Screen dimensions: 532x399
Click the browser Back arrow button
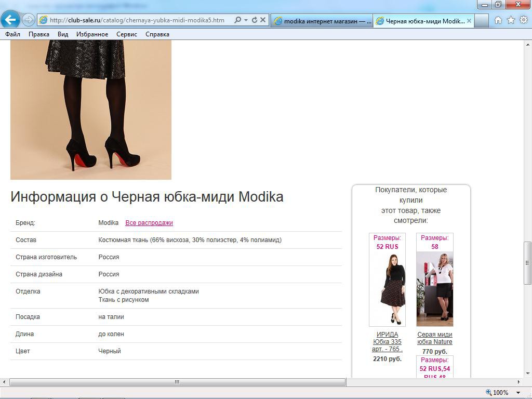coord(10,20)
